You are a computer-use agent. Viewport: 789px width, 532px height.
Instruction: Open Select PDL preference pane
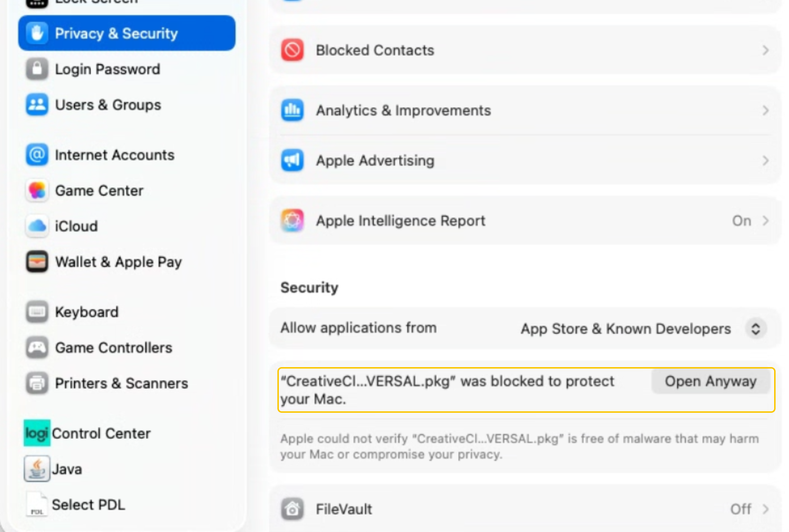88,504
